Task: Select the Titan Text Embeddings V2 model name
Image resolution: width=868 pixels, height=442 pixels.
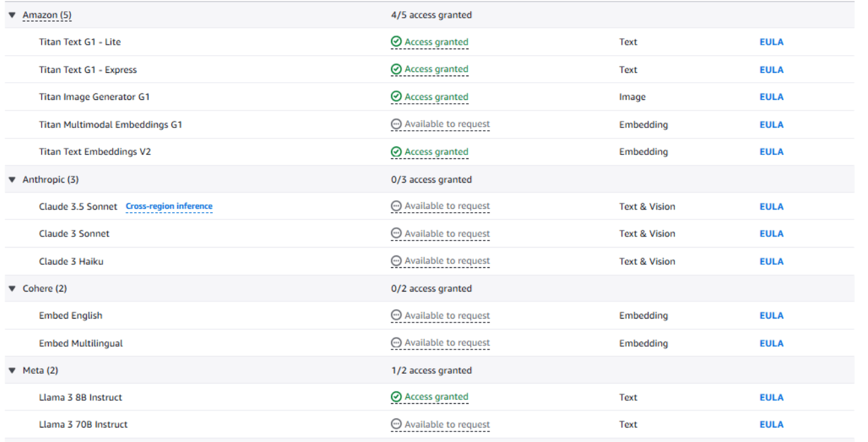Action: coord(95,152)
